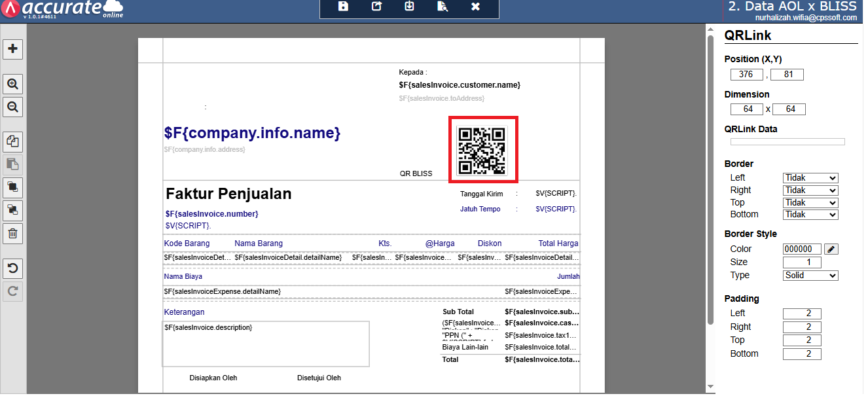This screenshot has height=396, width=868.
Task: Select the Jatuh Tempo label
Action: (480, 209)
